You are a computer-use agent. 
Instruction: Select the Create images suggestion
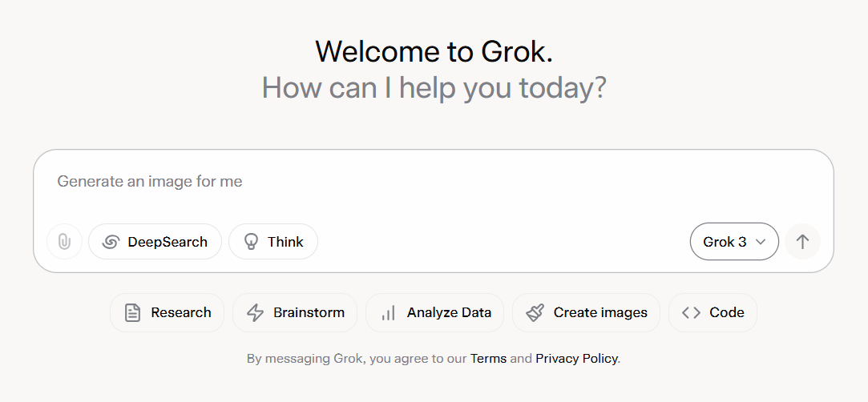click(586, 313)
